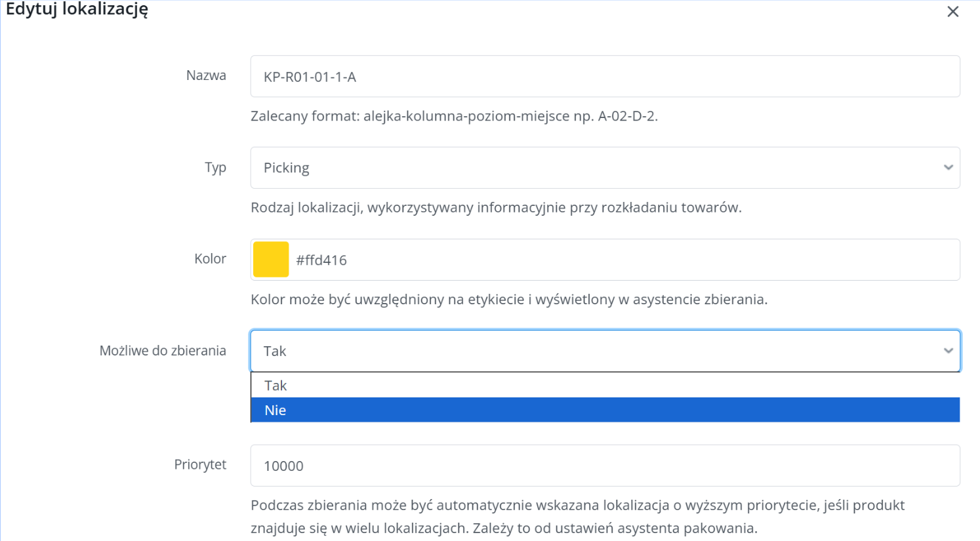Click the Możliwe do zbierania label
Image resolution: width=980 pixels, height=541 pixels.
click(163, 351)
